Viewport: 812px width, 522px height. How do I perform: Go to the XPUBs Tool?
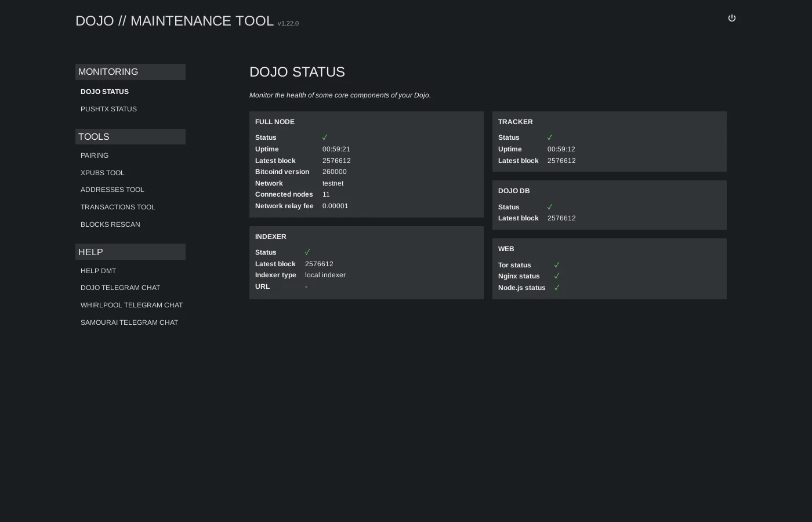[x=102, y=173]
